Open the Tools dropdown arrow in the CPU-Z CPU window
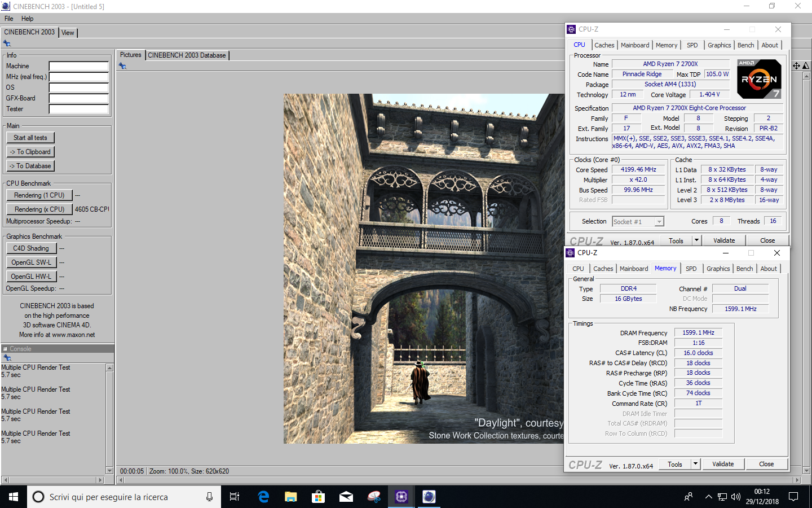Viewport: 812px width, 508px height. [696, 240]
